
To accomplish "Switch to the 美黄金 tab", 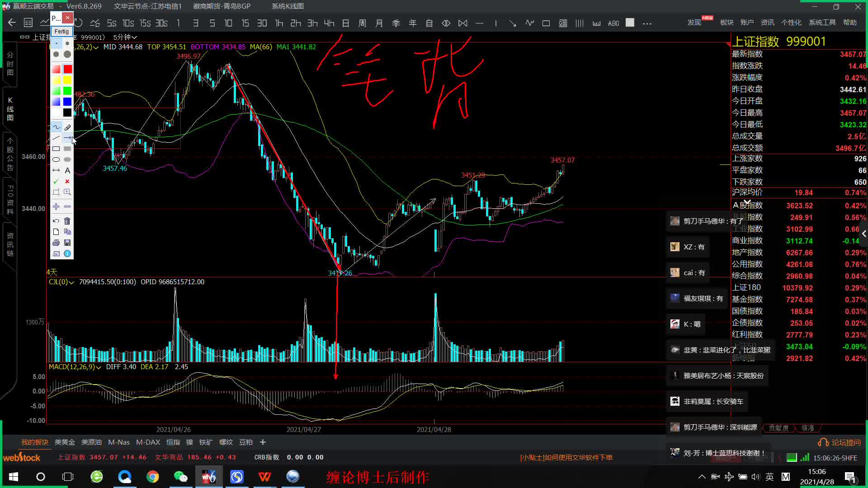I will (x=65, y=442).
